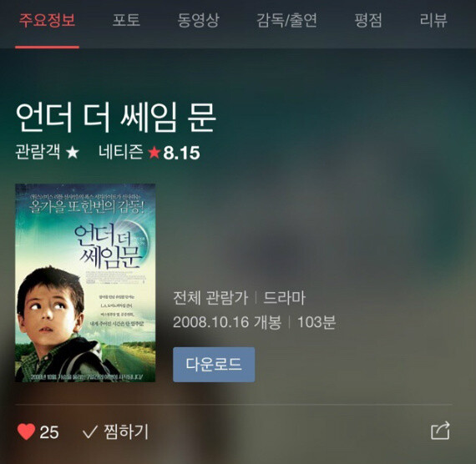Image resolution: width=476 pixels, height=464 pixels.
Task: Switch to the 포토 tab
Action: [x=126, y=21]
